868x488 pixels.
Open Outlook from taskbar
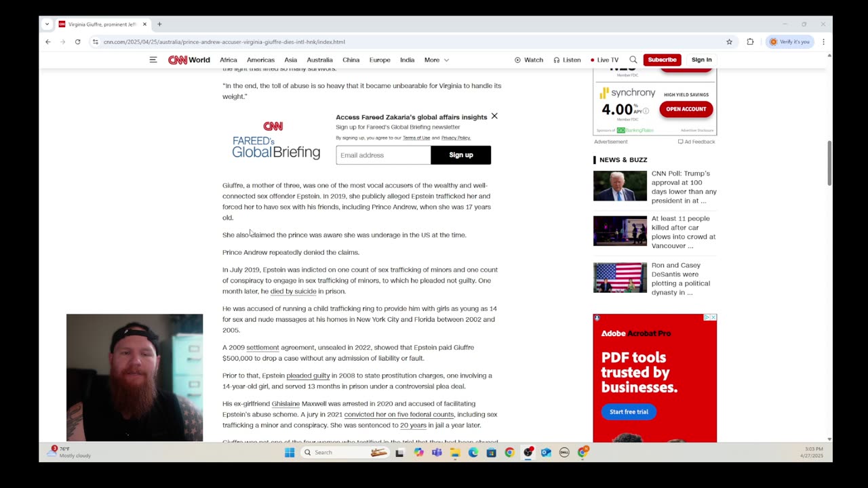(x=546, y=452)
